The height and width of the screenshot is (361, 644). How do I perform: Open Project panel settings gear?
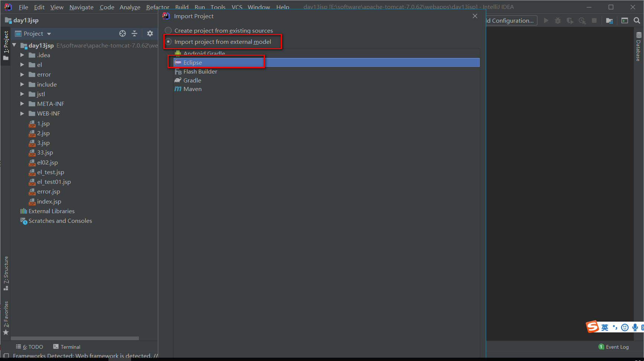150,33
